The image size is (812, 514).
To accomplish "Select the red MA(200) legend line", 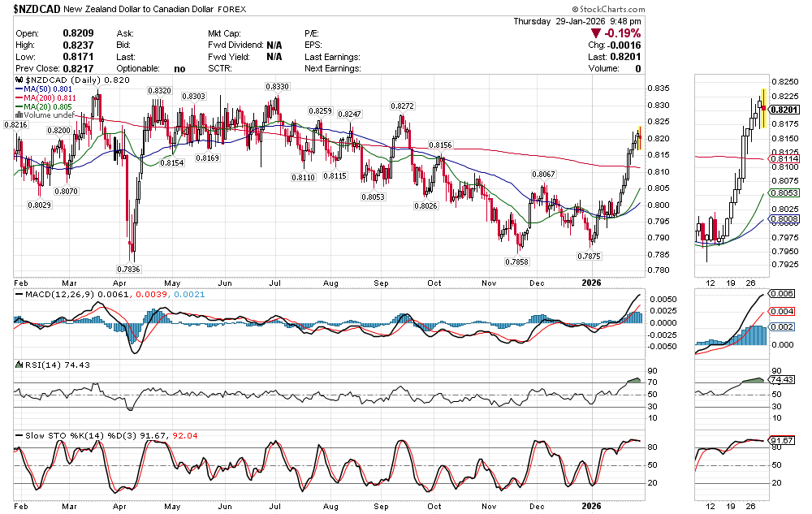I will (x=19, y=98).
